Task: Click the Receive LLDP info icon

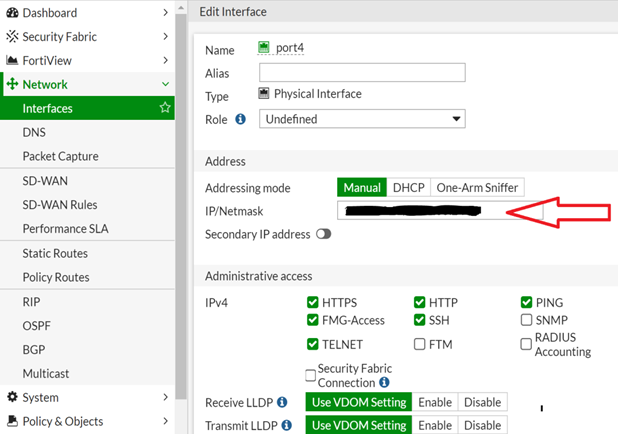Action: click(282, 402)
